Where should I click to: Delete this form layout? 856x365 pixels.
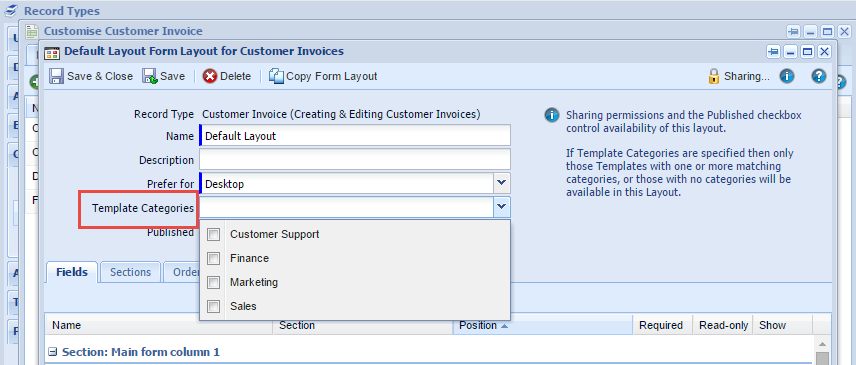coord(227,76)
